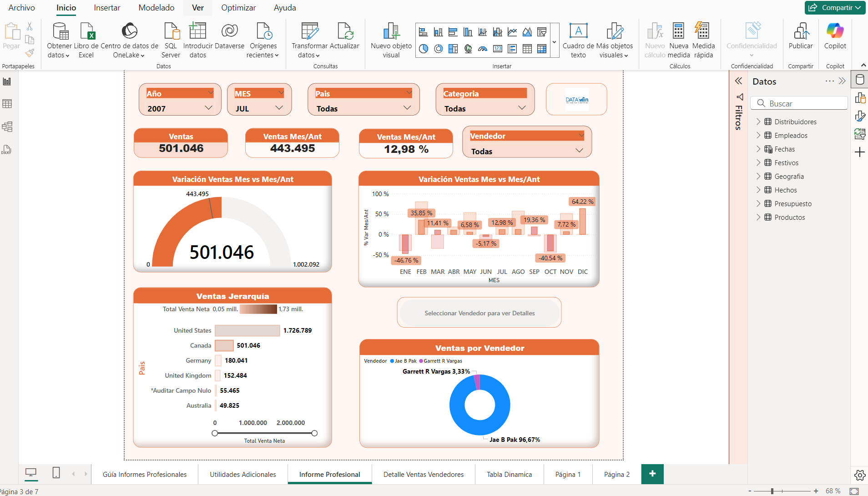Viewport: 868px width, 496px height.
Task: Open the MES slicer dropdown
Action: coord(279,108)
